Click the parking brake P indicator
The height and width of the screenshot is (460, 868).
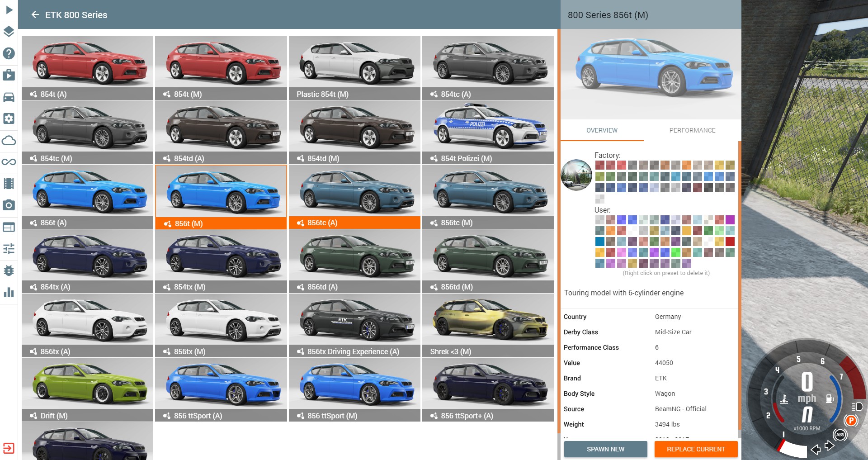[x=851, y=421]
